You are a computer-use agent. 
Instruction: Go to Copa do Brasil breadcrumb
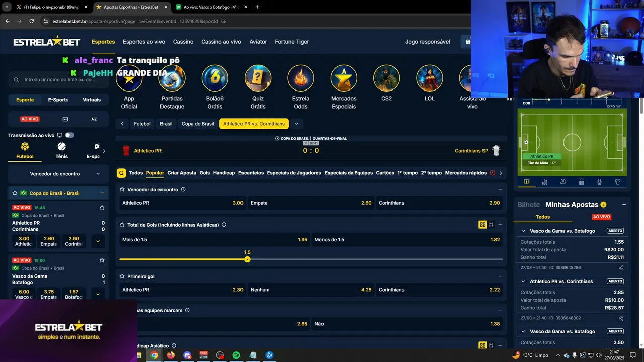[198, 124]
